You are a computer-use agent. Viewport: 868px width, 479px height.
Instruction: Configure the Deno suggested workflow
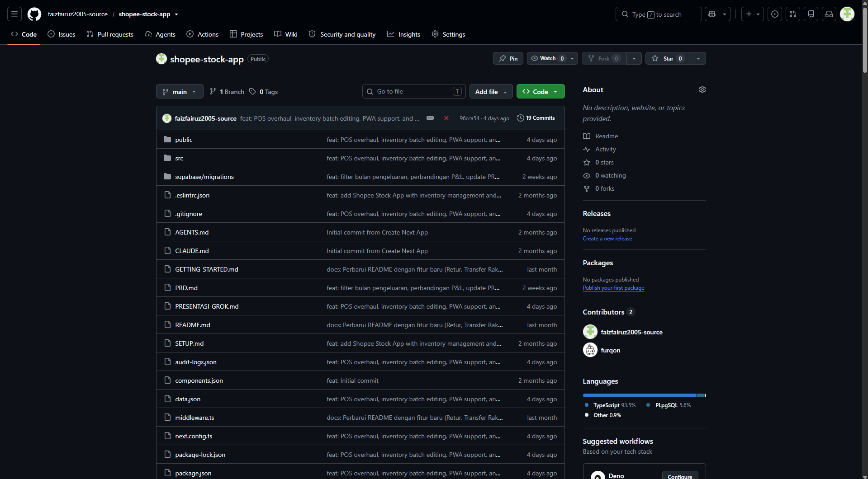pyautogui.click(x=680, y=476)
